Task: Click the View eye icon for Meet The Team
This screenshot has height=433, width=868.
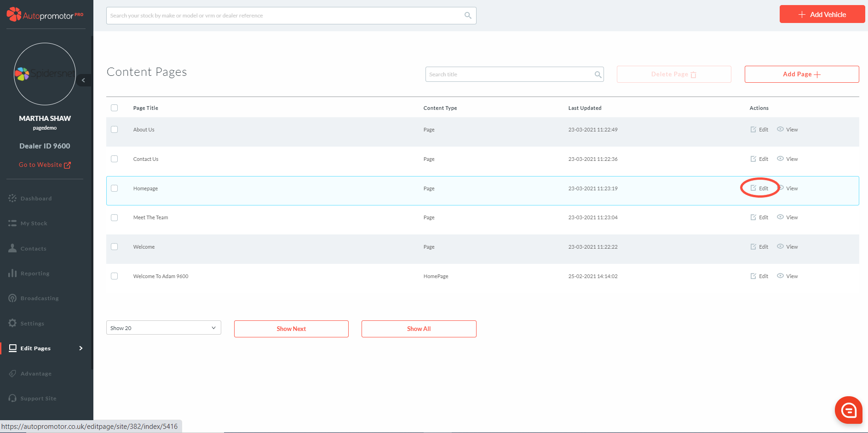Action: click(x=780, y=217)
